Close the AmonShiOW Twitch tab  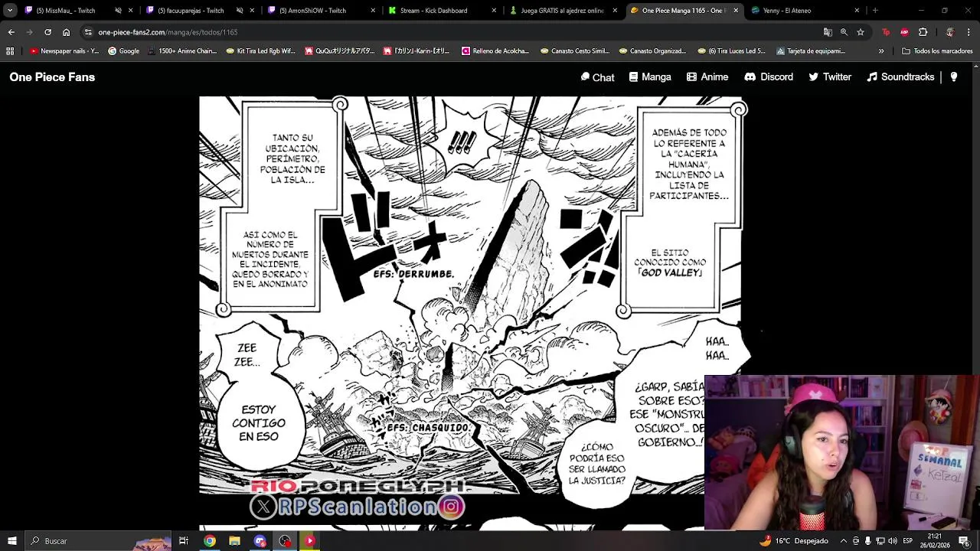point(373,11)
